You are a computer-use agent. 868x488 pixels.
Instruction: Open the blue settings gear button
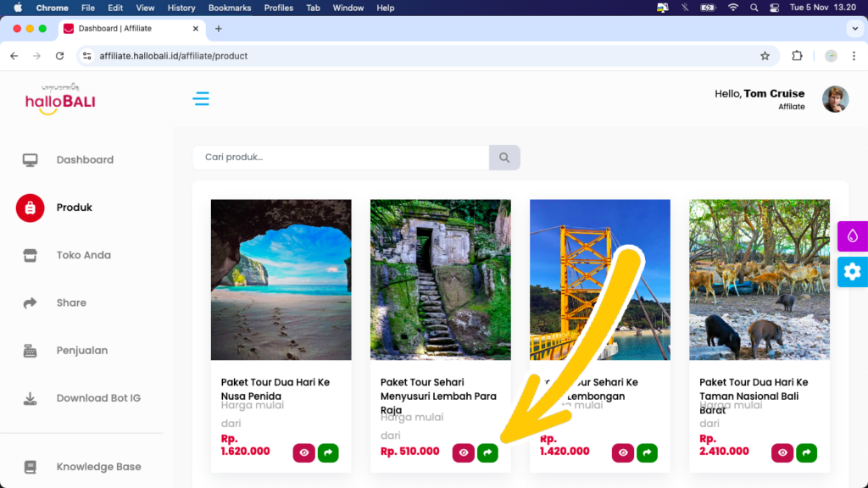pyautogui.click(x=853, y=272)
